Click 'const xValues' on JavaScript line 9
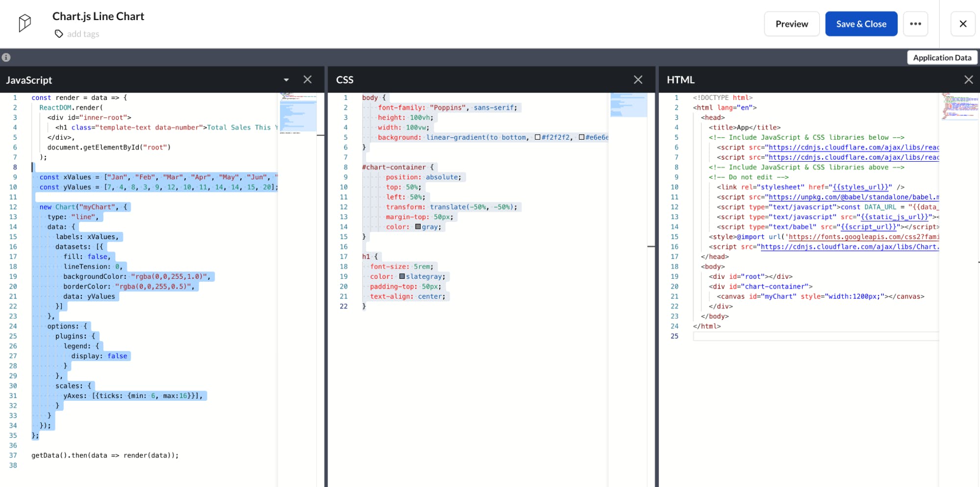The height and width of the screenshot is (487, 980). tap(65, 177)
